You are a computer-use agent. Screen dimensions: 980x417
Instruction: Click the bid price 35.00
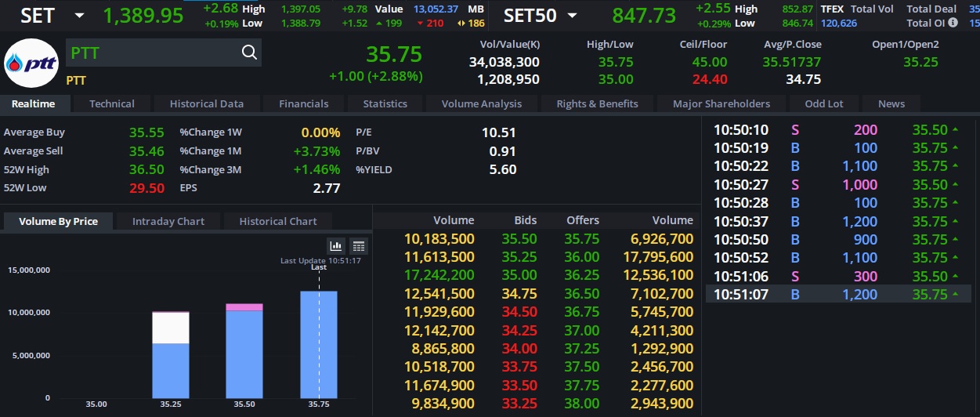coord(519,275)
